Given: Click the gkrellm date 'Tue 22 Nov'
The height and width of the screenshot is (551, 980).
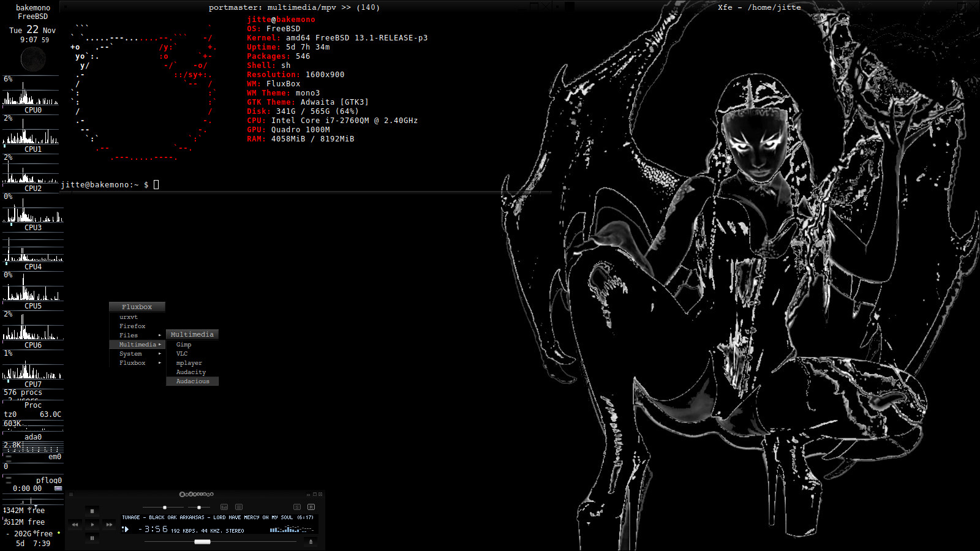Looking at the screenshot, I should 32,29.
